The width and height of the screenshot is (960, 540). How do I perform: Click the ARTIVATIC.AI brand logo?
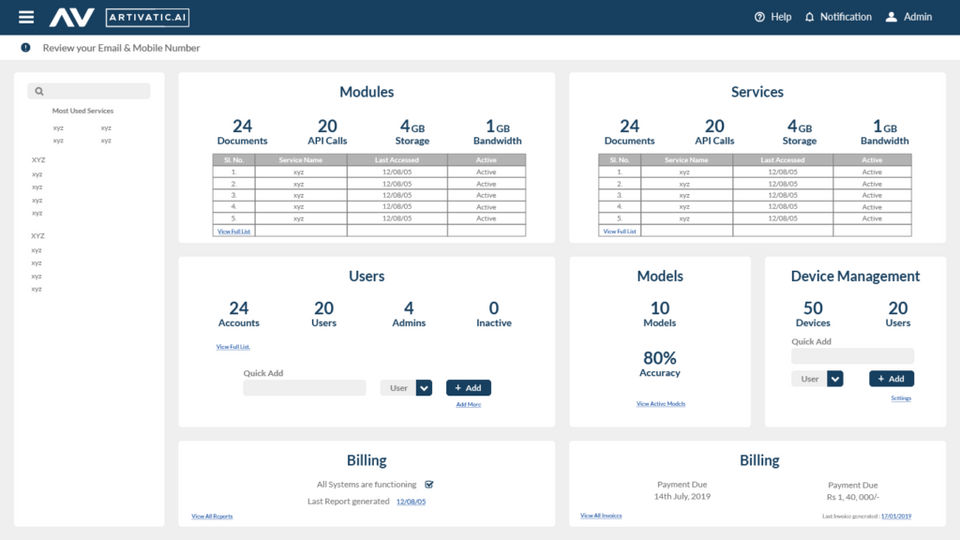click(x=148, y=17)
